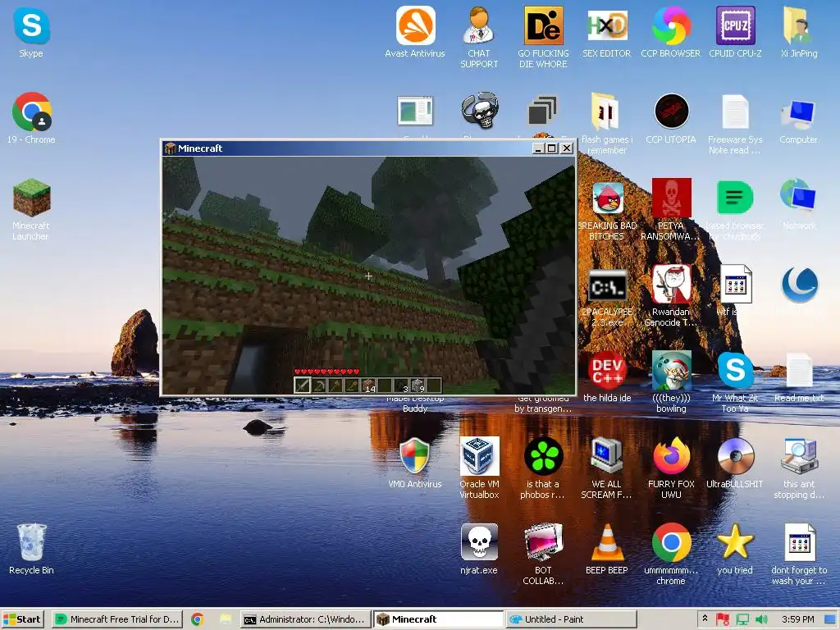Image resolution: width=840 pixels, height=630 pixels.
Task: Open the njrat.exe skull icon
Action: point(479,549)
